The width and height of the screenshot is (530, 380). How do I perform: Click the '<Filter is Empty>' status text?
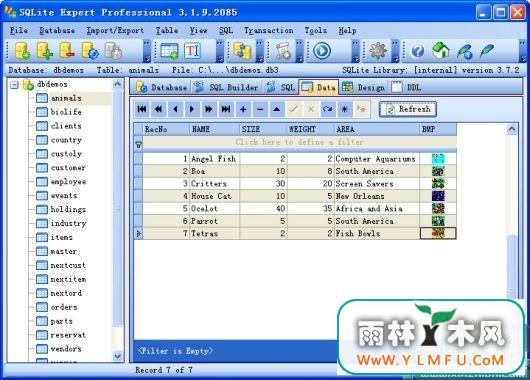(175, 351)
